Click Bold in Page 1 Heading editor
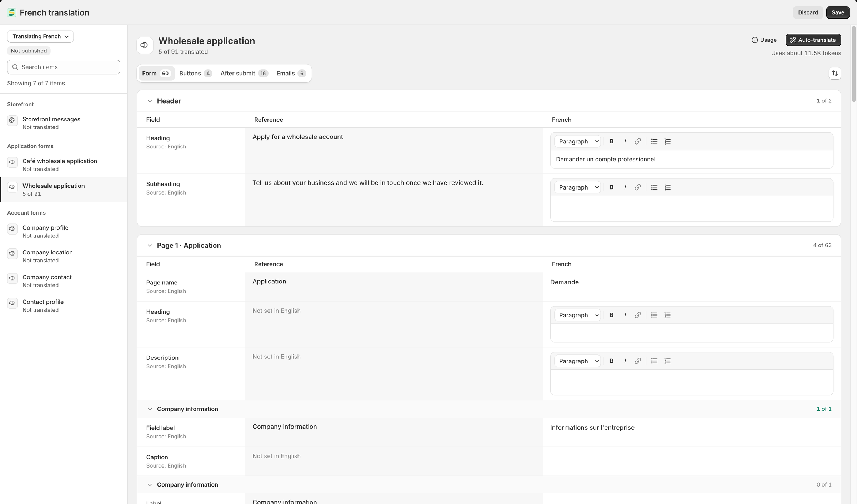This screenshot has width=857, height=504. click(x=611, y=315)
